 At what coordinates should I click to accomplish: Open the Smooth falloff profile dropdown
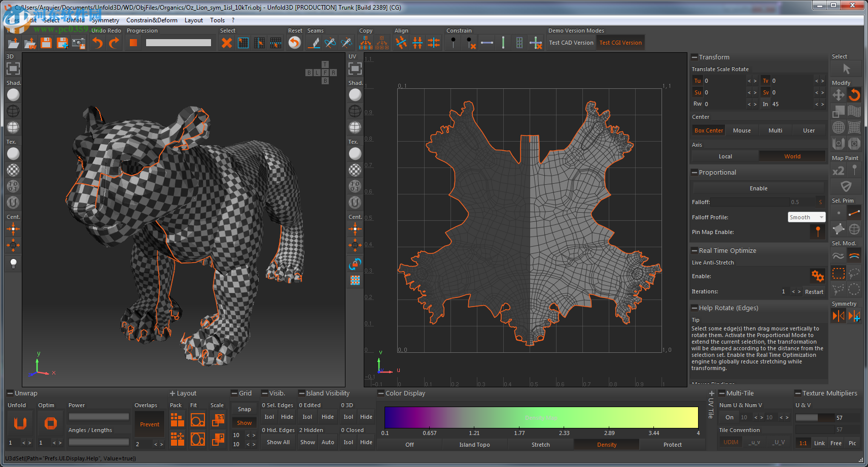[806, 217]
